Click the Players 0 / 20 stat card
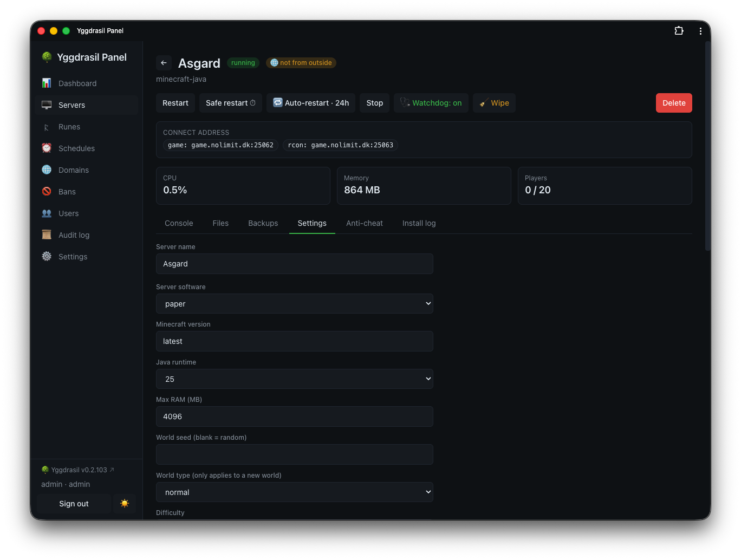Screen dimensions: 741x560 pos(605,186)
